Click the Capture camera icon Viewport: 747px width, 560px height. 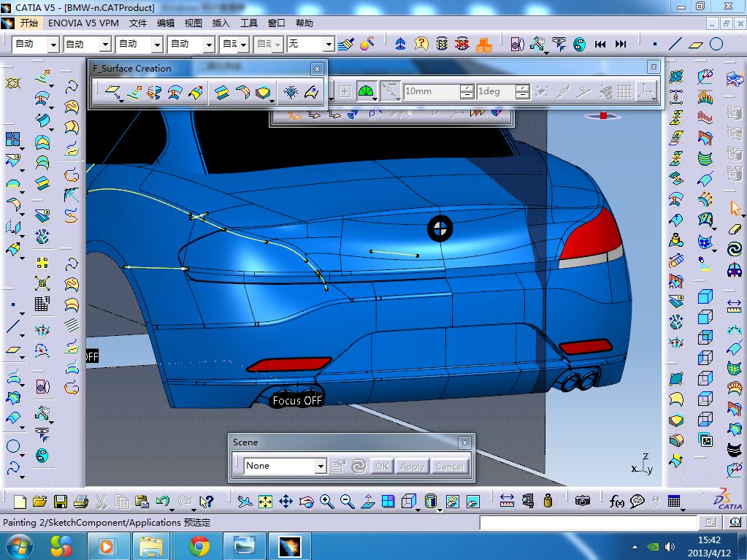[x=582, y=501]
